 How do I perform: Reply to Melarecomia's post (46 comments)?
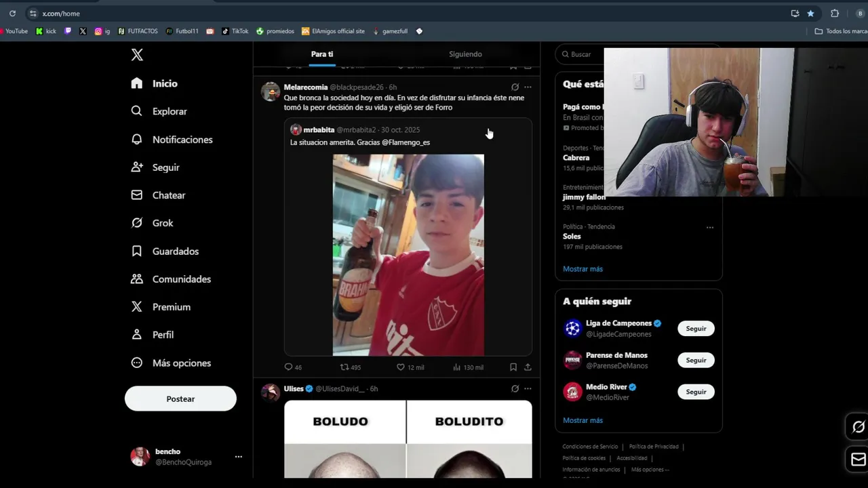tap(293, 367)
